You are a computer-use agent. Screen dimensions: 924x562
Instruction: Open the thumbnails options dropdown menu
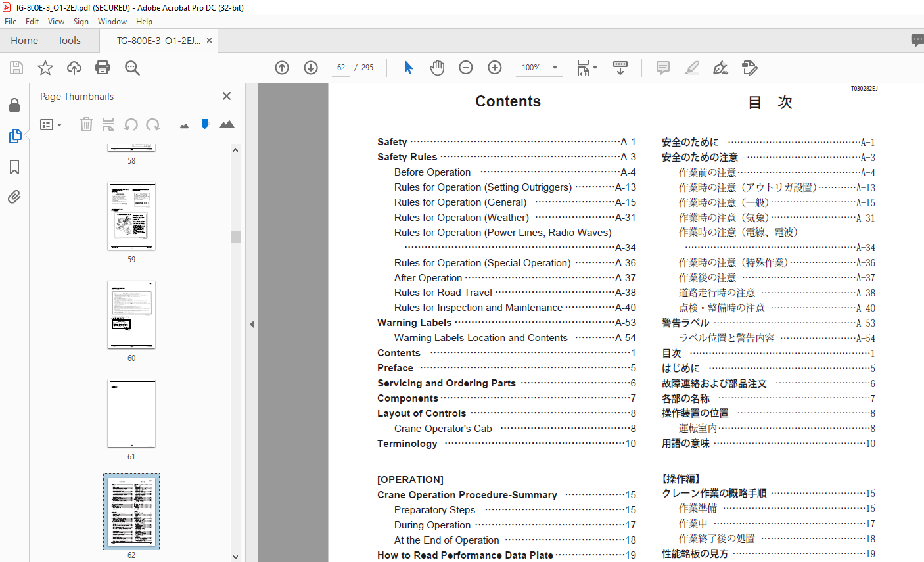point(51,124)
